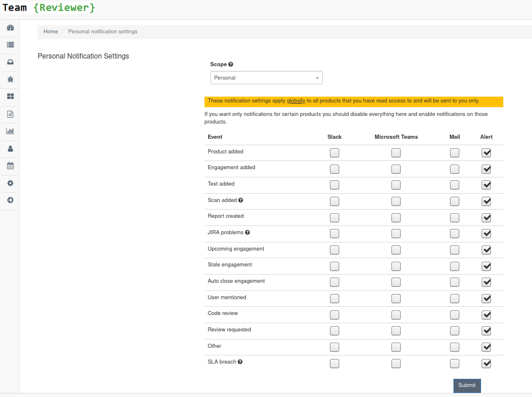
Task: Enable Slack notifications for Product added
Action: (335, 152)
